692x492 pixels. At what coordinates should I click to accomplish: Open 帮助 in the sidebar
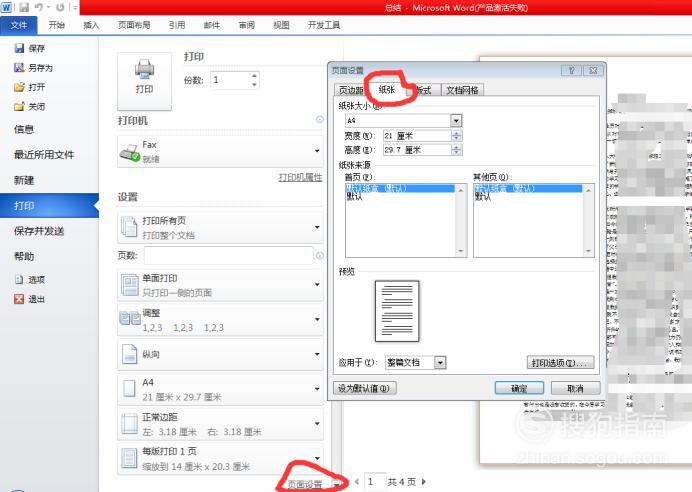[24, 256]
